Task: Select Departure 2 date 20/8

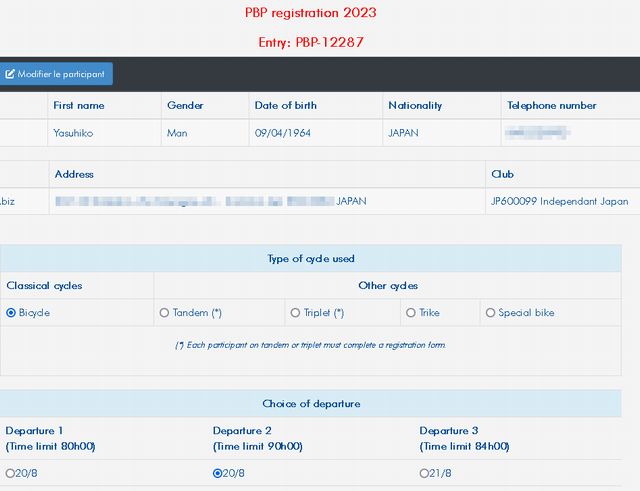Action: pyautogui.click(x=218, y=474)
